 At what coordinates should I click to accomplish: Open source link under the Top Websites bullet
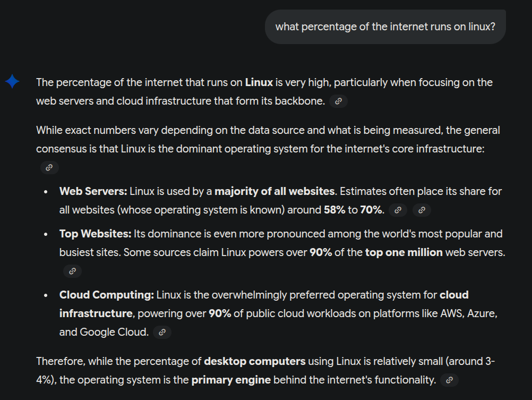pos(72,271)
